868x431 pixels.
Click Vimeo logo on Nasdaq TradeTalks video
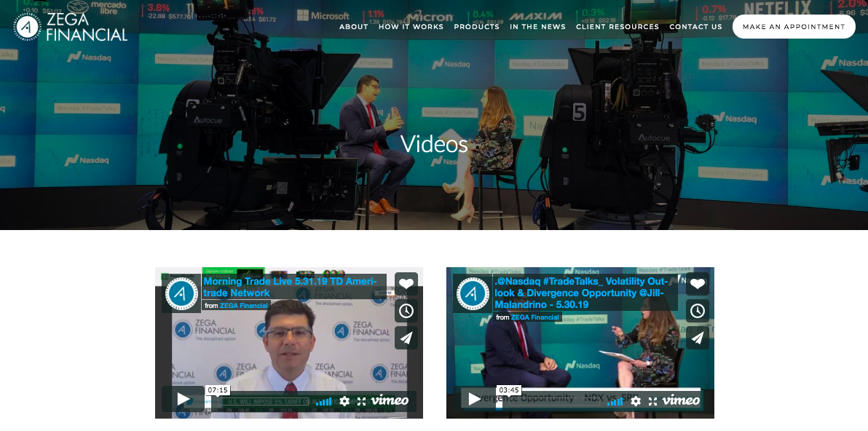(x=681, y=400)
